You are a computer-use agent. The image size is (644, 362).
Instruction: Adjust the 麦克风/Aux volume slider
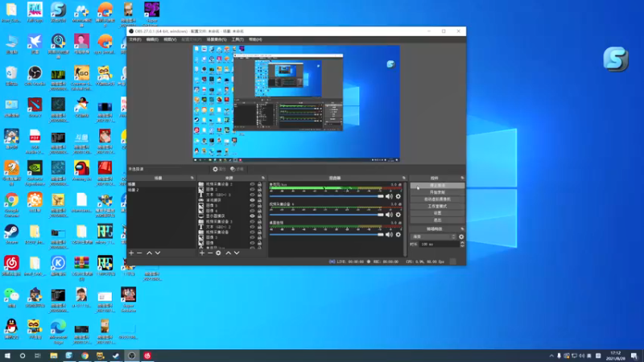click(327, 196)
